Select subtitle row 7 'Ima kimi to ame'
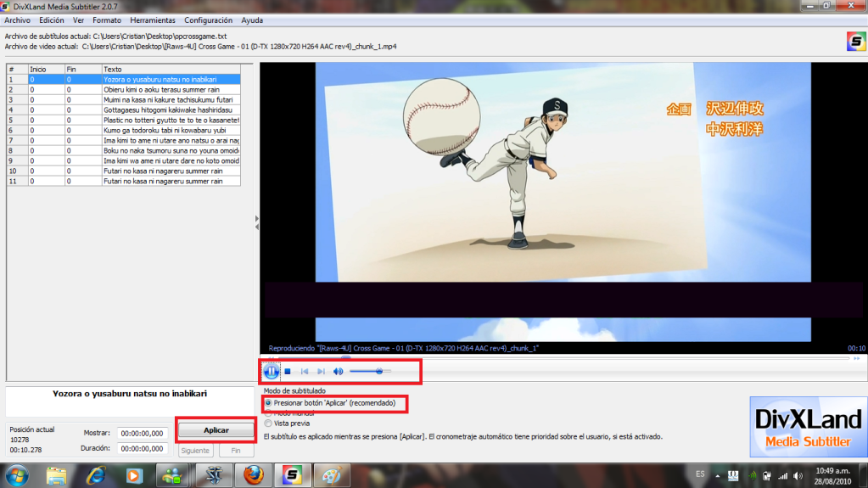The height and width of the screenshot is (488, 868). (123, 140)
